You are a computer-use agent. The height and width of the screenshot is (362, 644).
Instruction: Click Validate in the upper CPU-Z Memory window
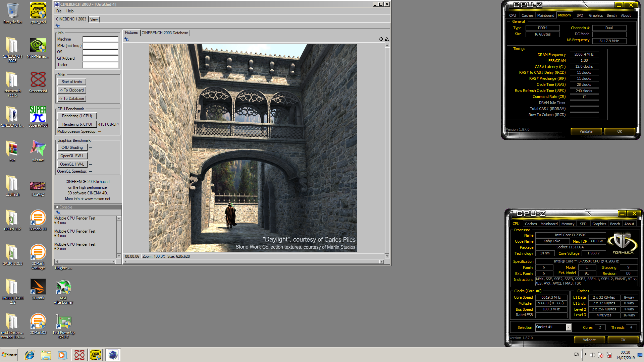click(586, 131)
